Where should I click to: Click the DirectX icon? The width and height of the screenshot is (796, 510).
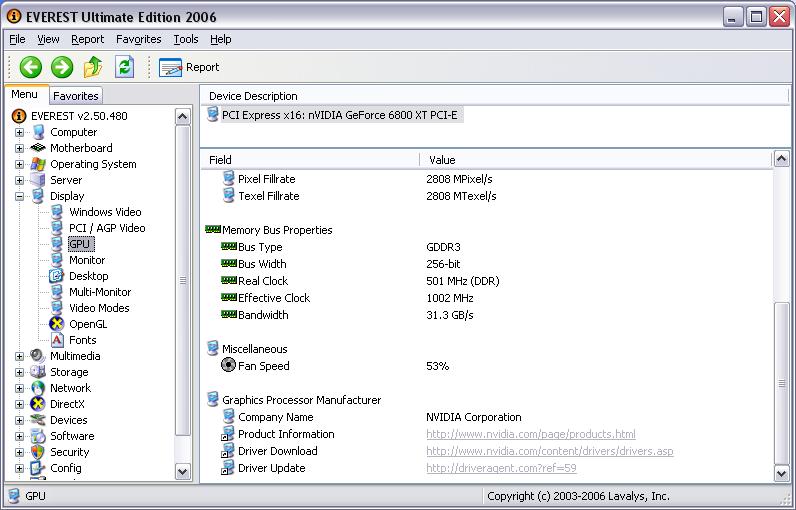(x=38, y=404)
